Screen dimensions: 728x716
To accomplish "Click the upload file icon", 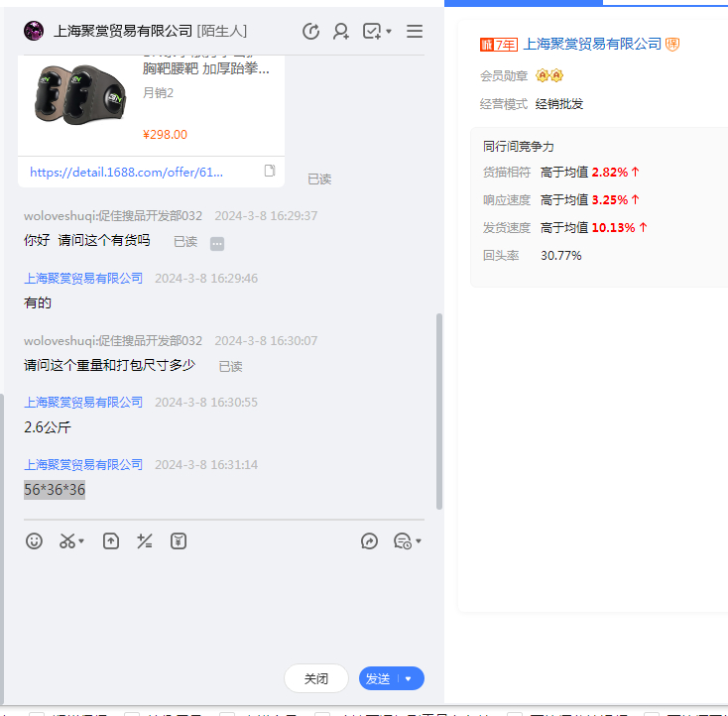I will coord(111,541).
